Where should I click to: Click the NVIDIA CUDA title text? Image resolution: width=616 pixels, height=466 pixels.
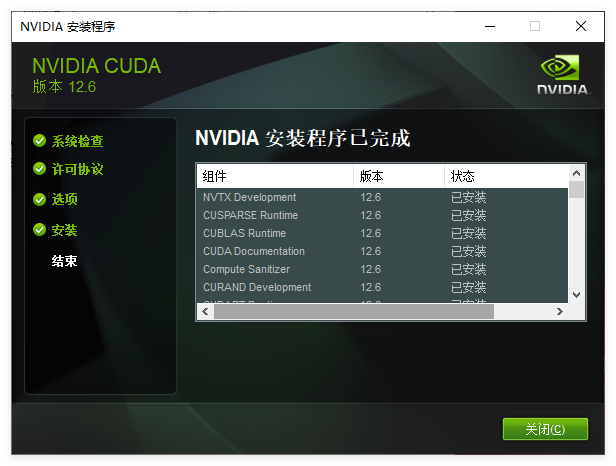tap(97, 66)
